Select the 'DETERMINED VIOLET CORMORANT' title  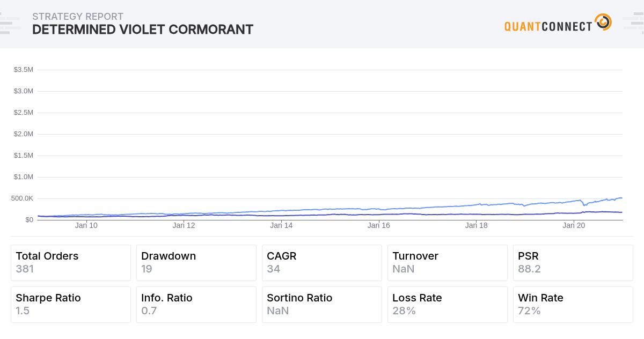tap(143, 30)
